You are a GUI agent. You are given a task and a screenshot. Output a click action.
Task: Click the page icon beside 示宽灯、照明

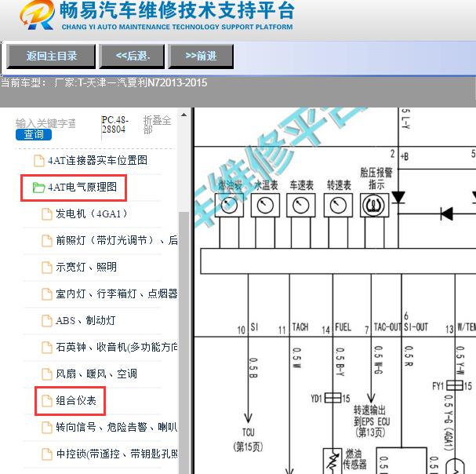tap(47, 268)
